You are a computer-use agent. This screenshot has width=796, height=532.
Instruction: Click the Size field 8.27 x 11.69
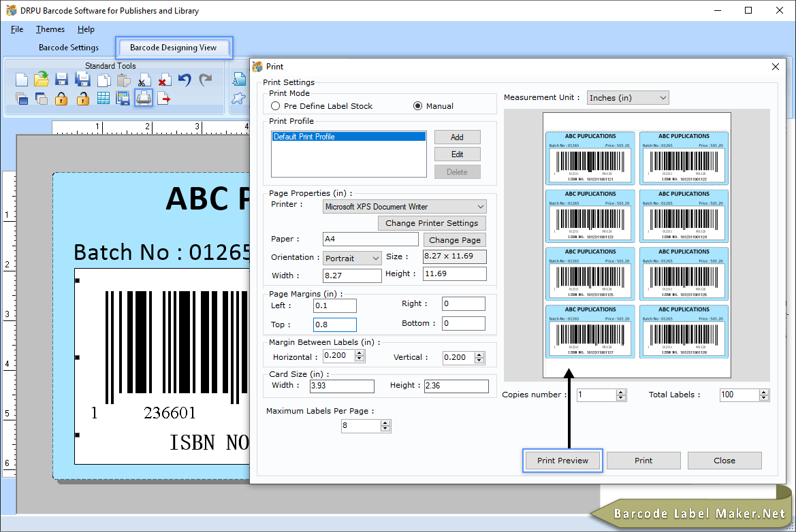[x=454, y=256]
